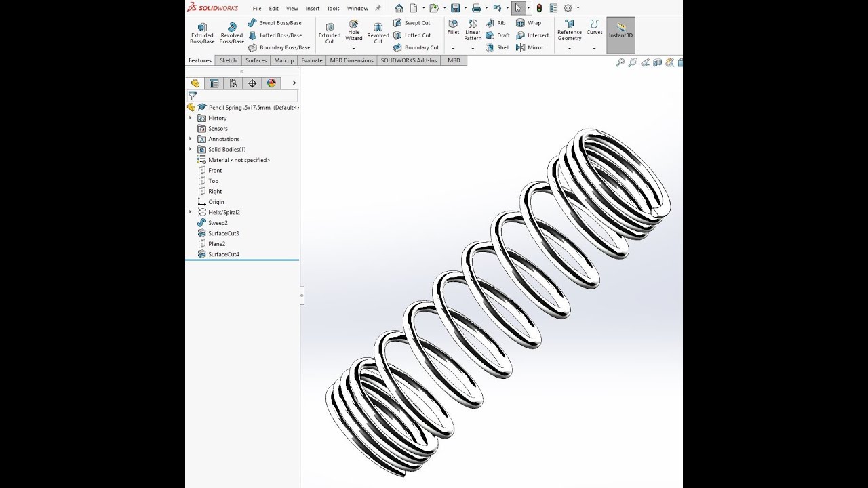Open the Insert menu
868x488 pixels.
(313, 9)
